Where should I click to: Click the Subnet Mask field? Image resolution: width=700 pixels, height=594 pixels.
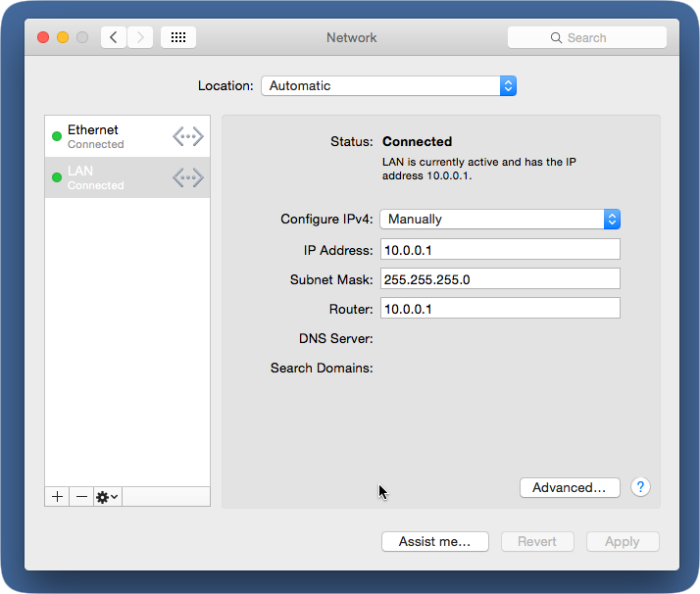pos(500,278)
